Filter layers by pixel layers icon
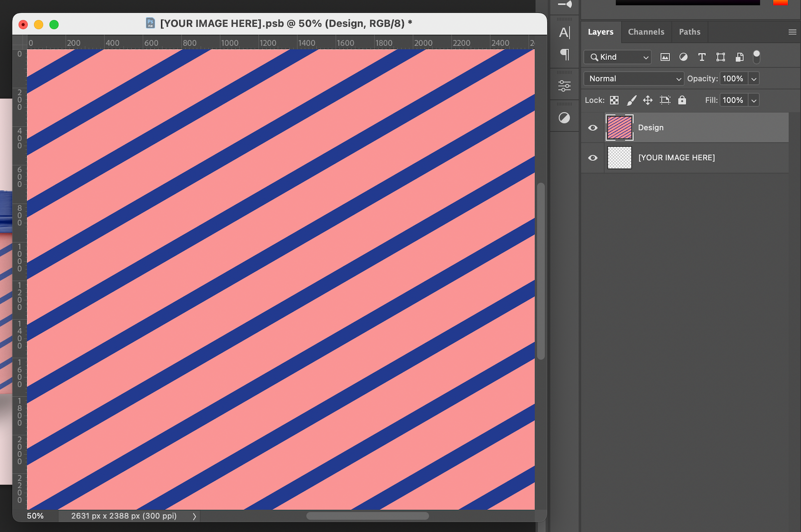The image size is (801, 532). (x=665, y=57)
